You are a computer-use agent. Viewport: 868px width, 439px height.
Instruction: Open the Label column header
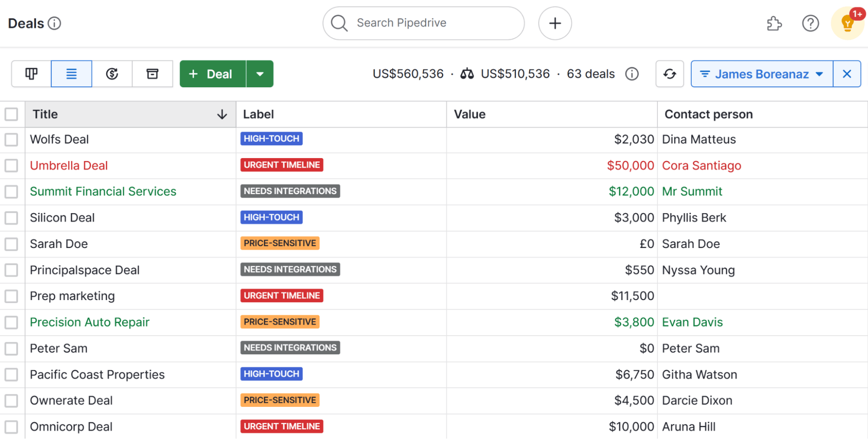coord(259,114)
